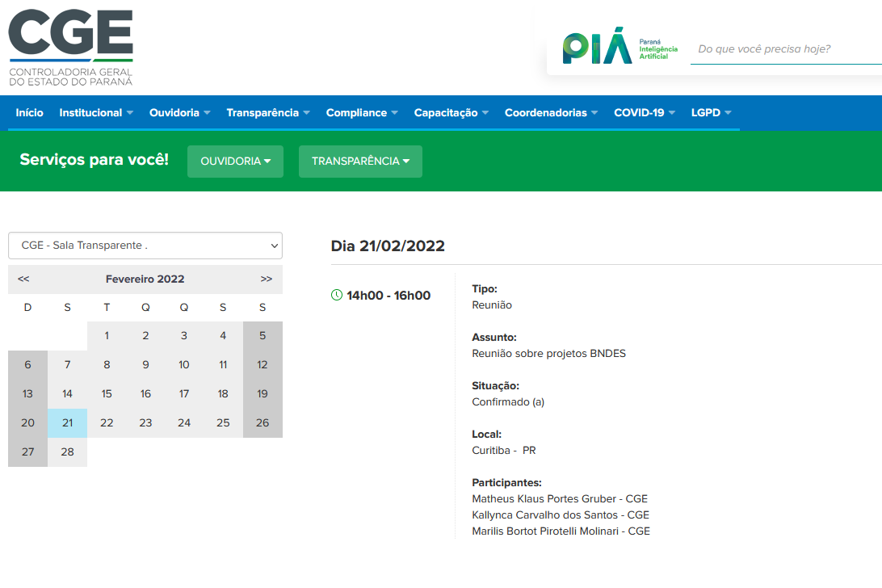
Task: Go to previous month with << arrow
Action: tap(23, 279)
